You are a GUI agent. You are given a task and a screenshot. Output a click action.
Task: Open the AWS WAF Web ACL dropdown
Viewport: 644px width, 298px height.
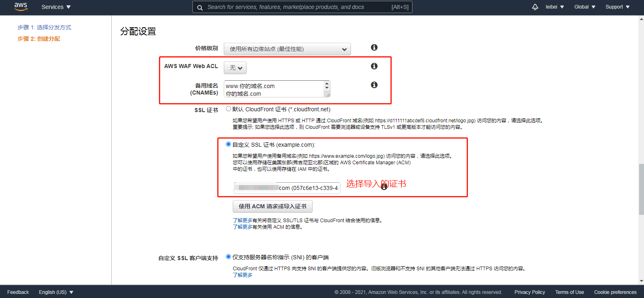[x=235, y=68]
